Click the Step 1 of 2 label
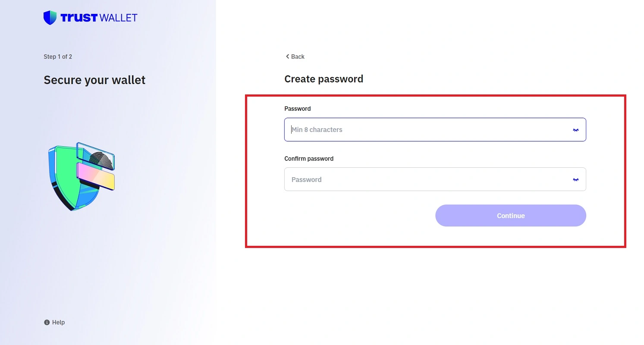 tap(57, 56)
